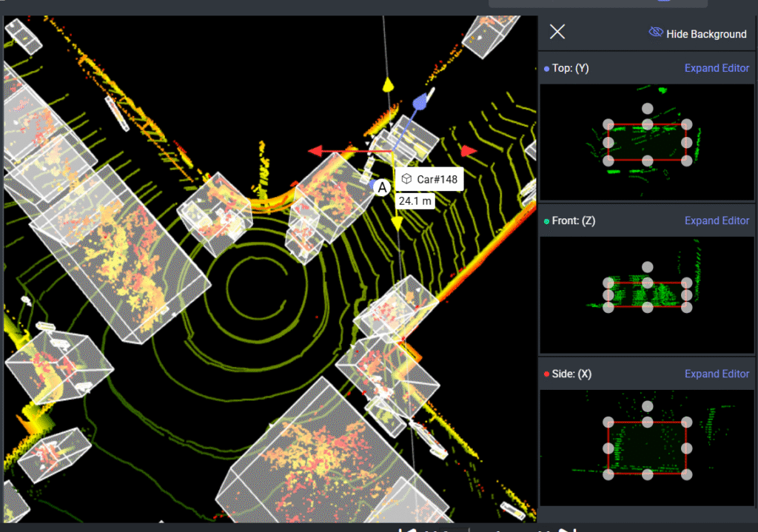Click the right red arrowhead of gizmo
The image size is (758, 532).
[x=469, y=152]
